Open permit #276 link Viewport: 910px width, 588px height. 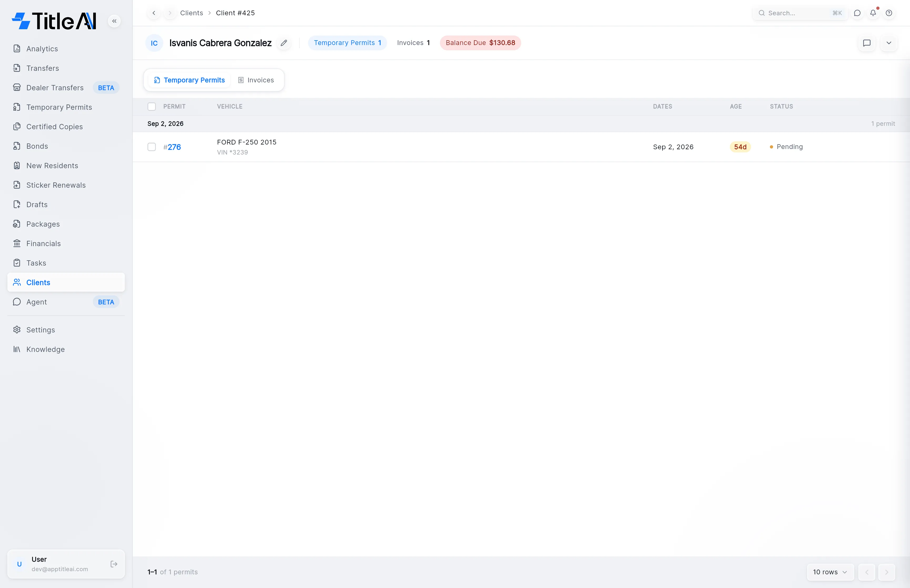(172, 147)
